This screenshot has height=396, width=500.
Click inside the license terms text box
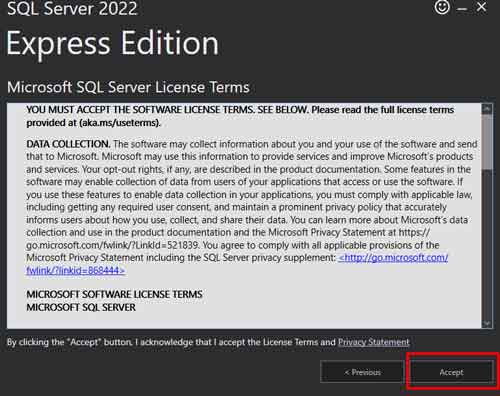tap(244, 216)
